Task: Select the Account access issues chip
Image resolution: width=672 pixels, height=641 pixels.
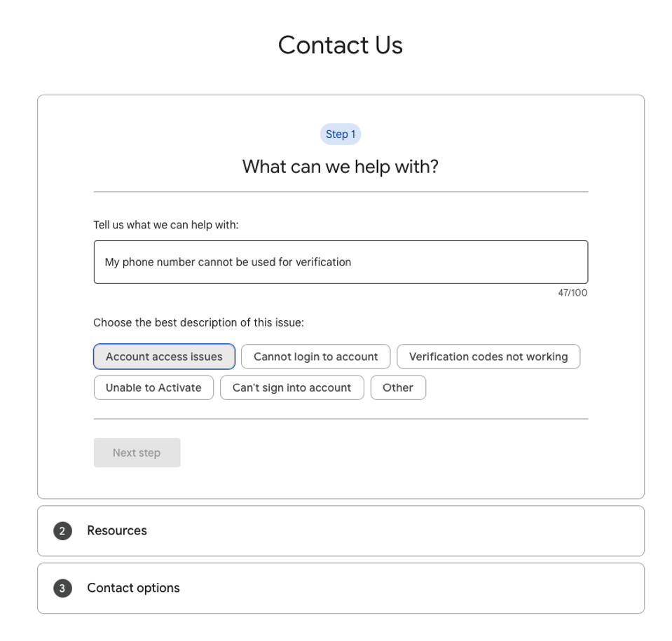Action: [164, 357]
